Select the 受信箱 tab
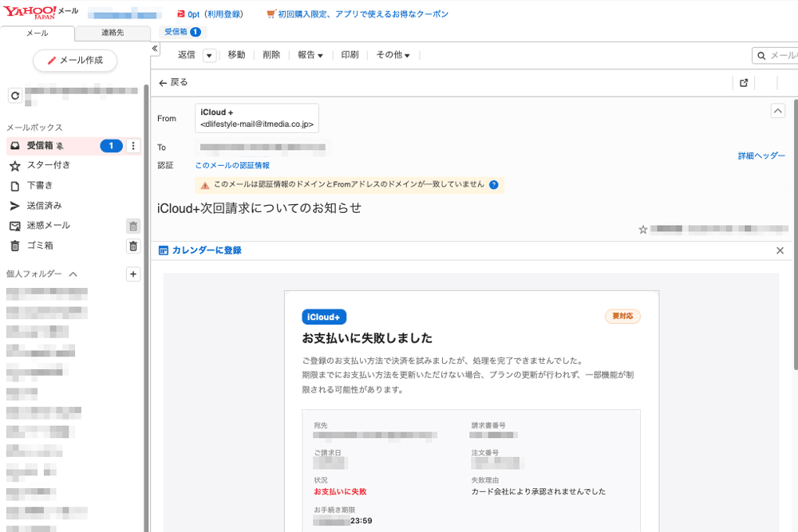Screen dimensions: 798x532 tap(182, 30)
